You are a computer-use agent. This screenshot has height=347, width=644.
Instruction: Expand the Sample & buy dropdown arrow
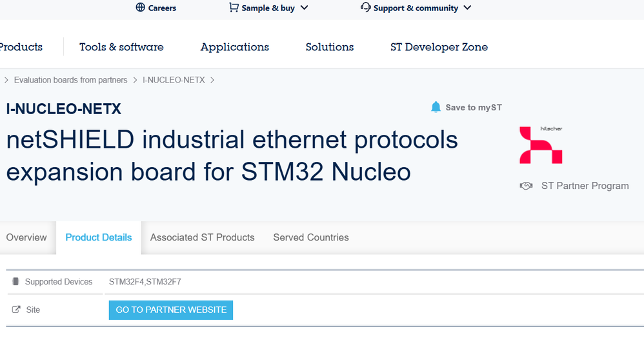click(x=304, y=8)
